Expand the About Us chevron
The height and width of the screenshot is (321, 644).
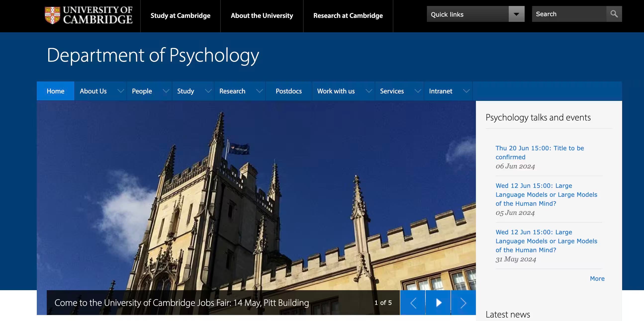(121, 91)
